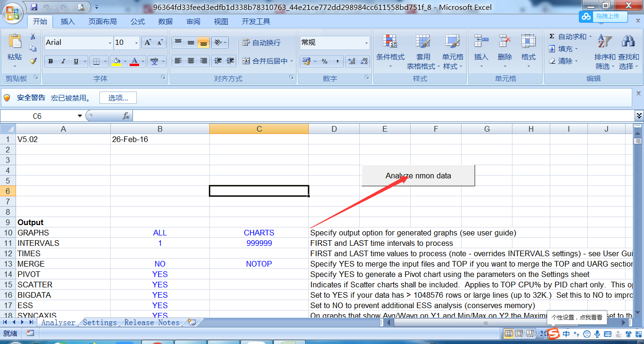This screenshot has width=644, height=344.
Task: Open the Formulas (公式) tab
Action: pos(138,22)
